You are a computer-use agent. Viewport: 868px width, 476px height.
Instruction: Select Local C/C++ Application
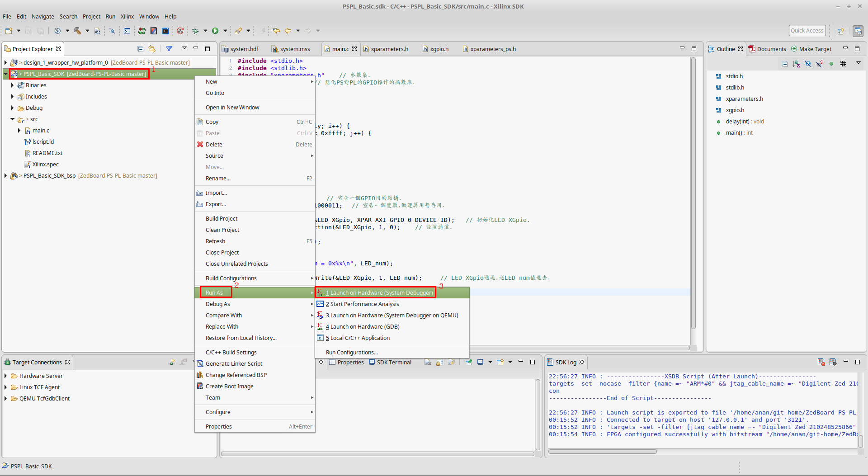392,338
